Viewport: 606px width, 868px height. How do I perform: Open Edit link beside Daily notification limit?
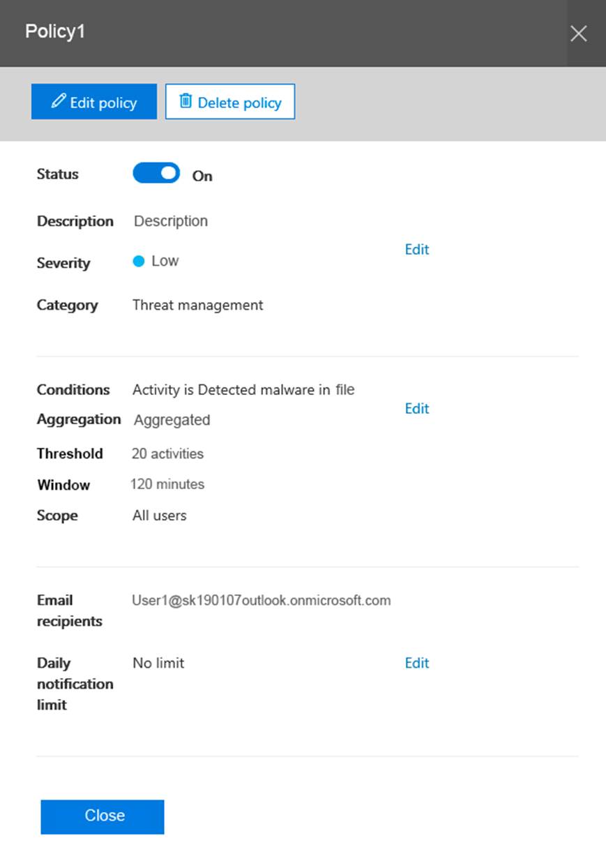pyautogui.click(x=416, y=664)
